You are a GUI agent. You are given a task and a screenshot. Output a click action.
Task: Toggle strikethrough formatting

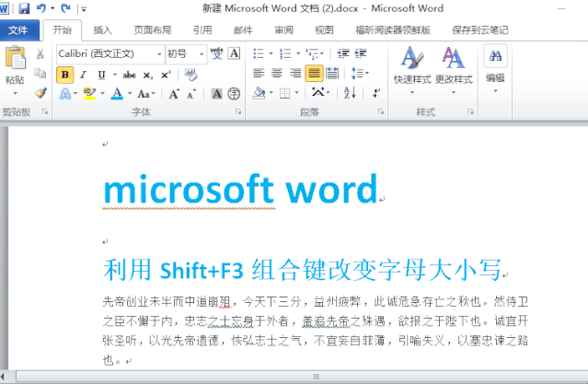(x=130, y=76)
